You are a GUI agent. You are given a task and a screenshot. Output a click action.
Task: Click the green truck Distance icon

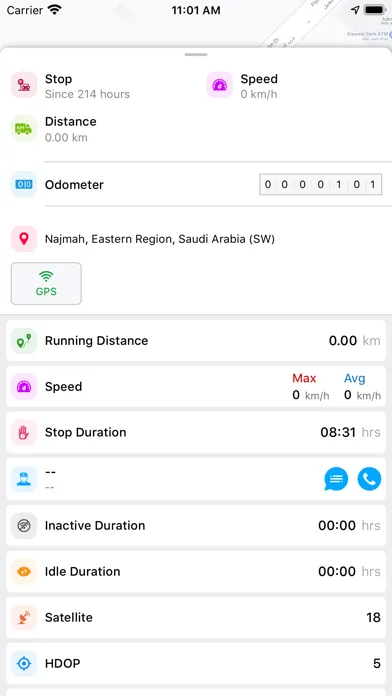pos(24,129)
